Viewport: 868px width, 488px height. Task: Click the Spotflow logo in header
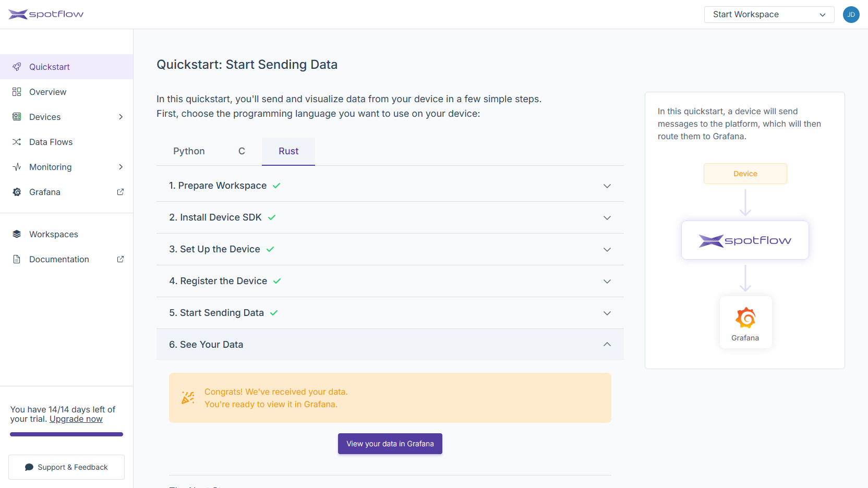46,14
